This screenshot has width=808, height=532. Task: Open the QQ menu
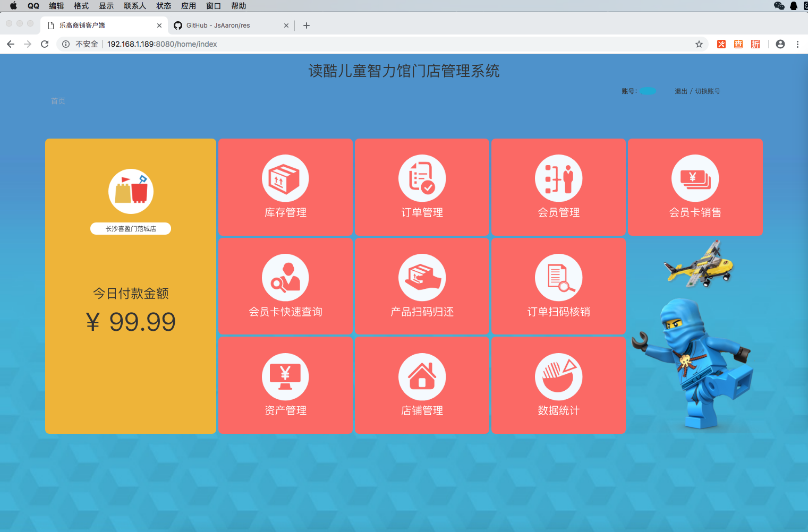click(33, 6)
